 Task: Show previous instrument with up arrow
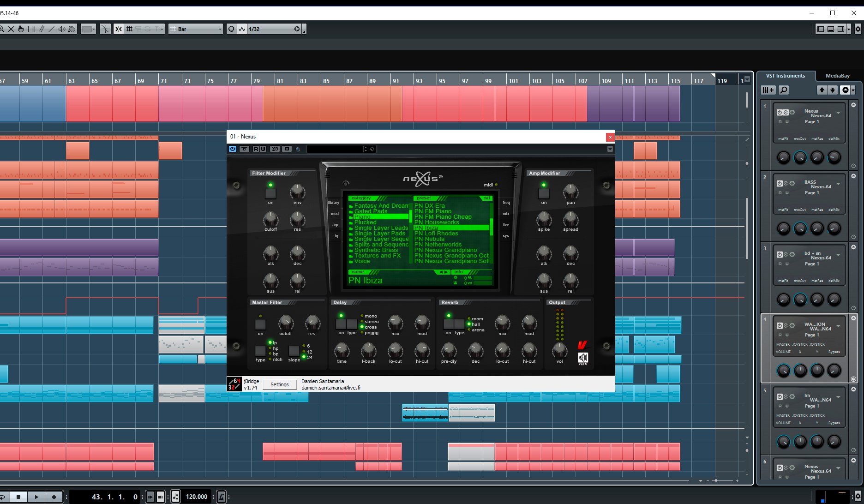pyautogui.click(x=822, y=90)
